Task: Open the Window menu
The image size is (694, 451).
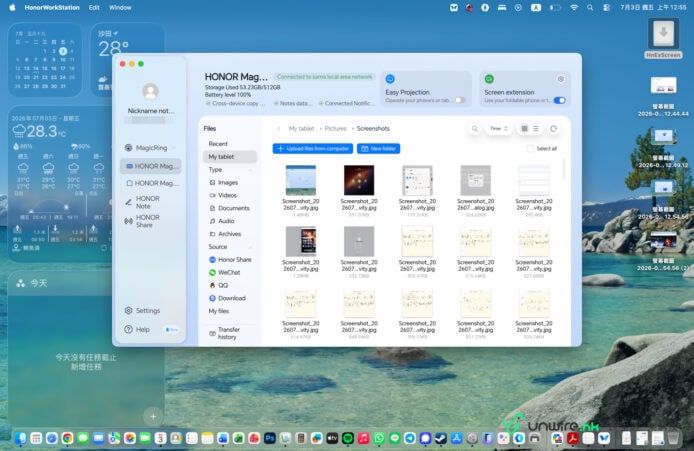Action: pos(120,8)
